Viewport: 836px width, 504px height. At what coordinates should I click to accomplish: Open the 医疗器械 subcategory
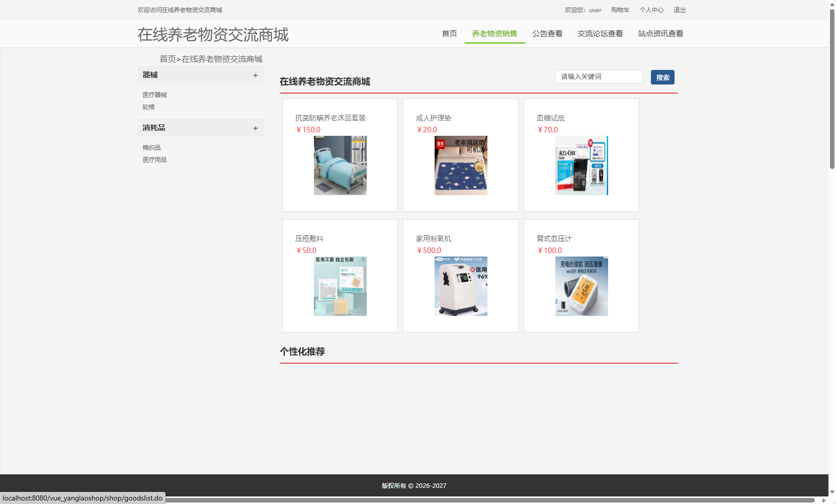coord(154,95)
